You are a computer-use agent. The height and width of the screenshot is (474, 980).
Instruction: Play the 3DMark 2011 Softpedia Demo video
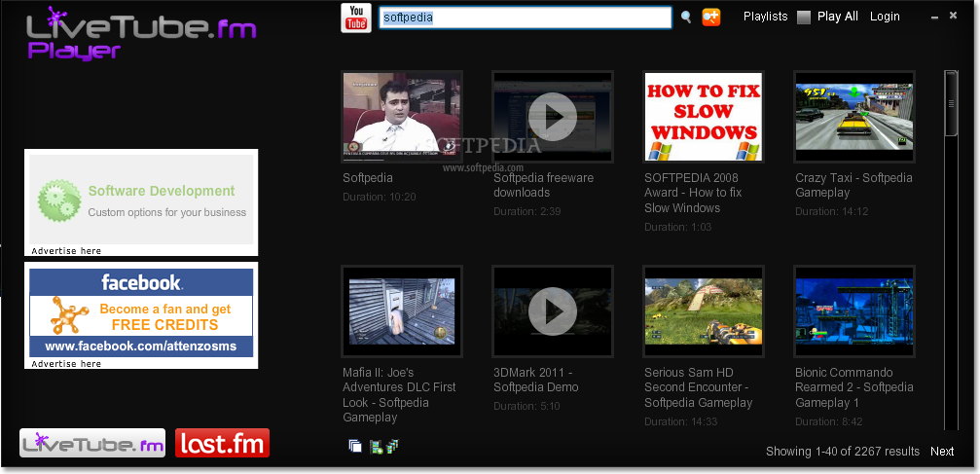coord(552,311)
